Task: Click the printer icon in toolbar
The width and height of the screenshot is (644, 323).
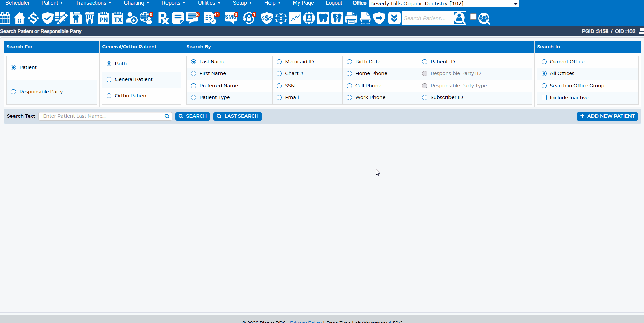Action: coord(351,18)
